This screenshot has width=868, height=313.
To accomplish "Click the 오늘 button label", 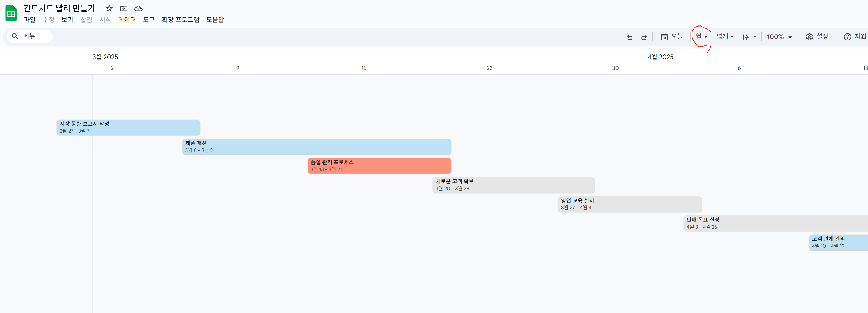I will click(677, 36).
